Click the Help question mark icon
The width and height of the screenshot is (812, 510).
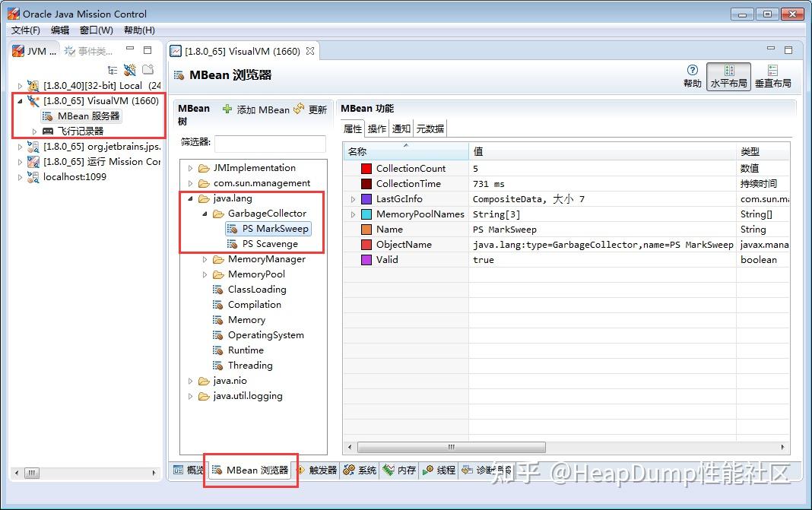tap(692, 71)
